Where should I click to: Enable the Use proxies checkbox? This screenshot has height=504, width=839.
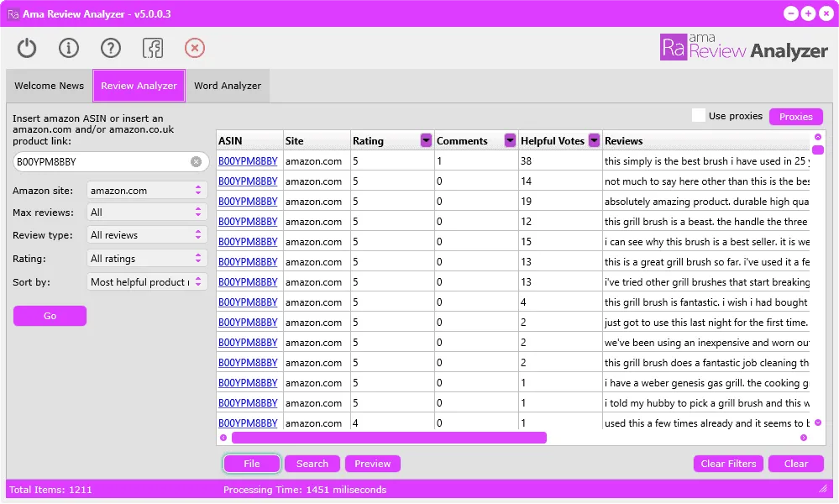click(x=698, y=116)
